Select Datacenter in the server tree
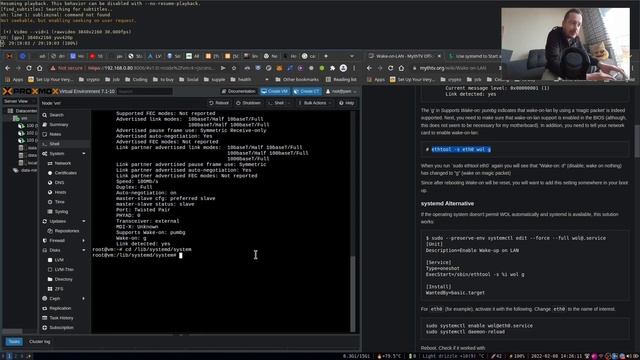Viewport: 640px width, 360px height. point(23,111)
